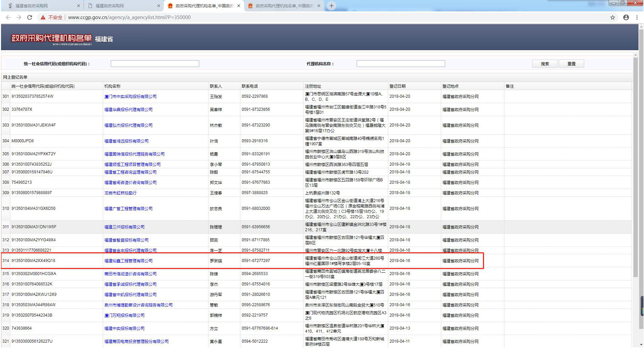Click the 代理机构名称 text box
Screen dimensions: 644x348
(x=401, y=64)
